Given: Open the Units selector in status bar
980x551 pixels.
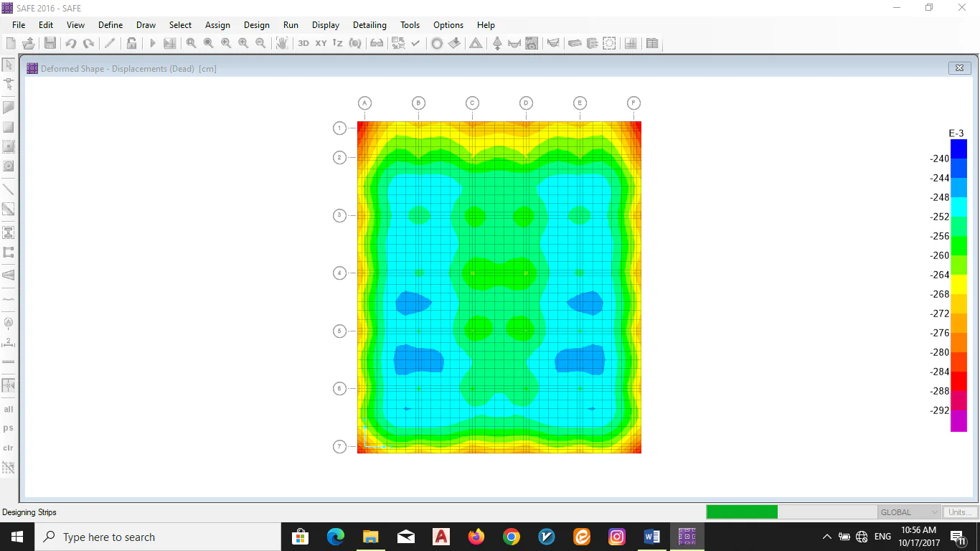Looking at the screenshot, I should click(x=958, y=512).
